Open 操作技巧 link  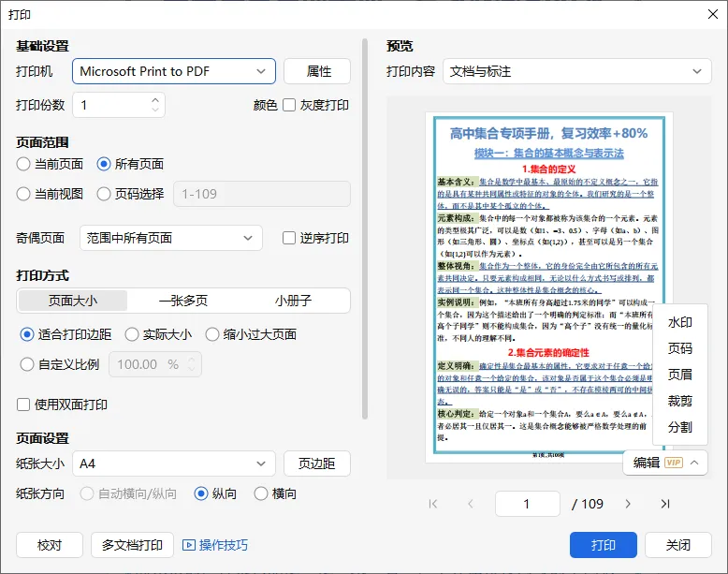(x=224, y=545)
